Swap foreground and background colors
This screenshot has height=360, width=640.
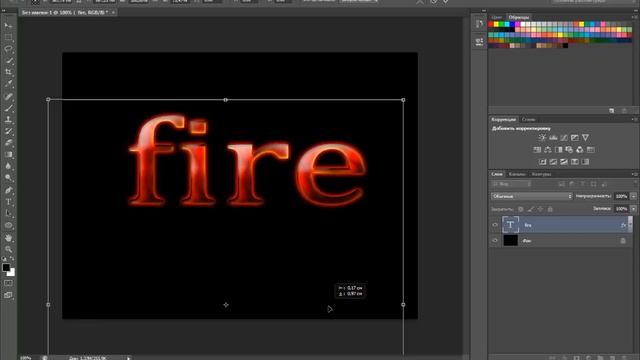point(12,258)
